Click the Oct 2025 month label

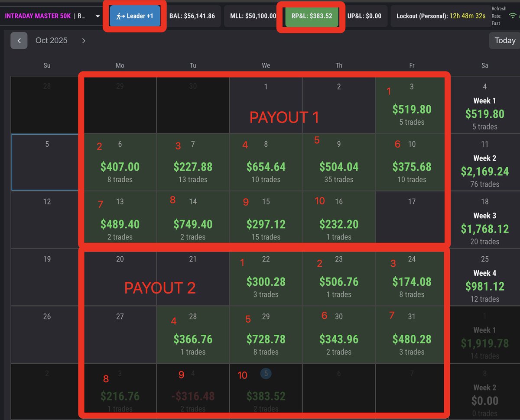coord(52,41)
